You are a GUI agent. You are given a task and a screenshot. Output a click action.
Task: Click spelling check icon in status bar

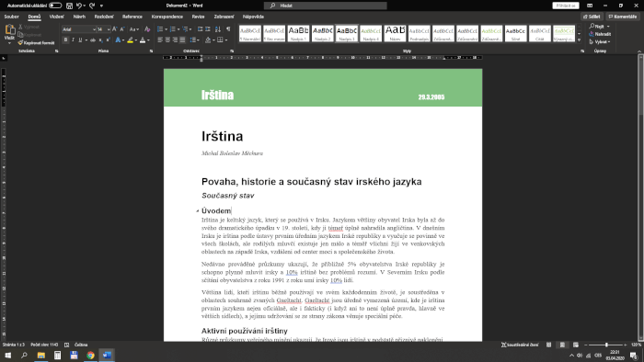pos(66,345)
